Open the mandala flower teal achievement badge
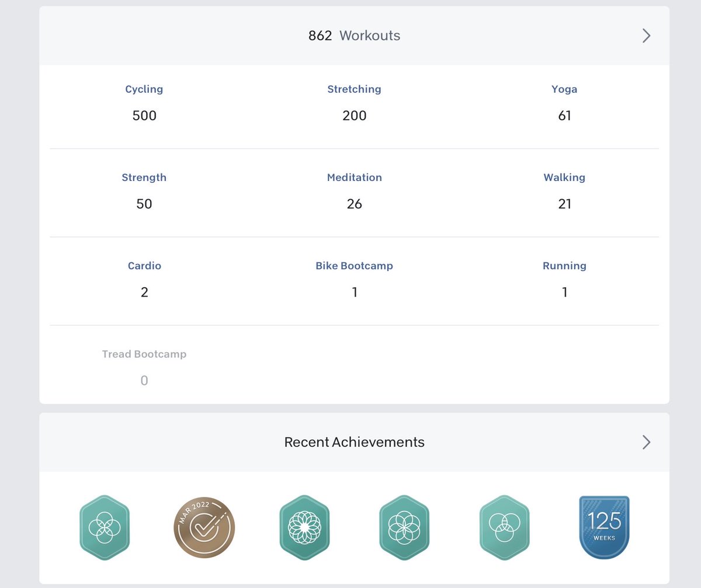Image resolution: width=701 pixels, height=588 pixels. coord(304,528)
